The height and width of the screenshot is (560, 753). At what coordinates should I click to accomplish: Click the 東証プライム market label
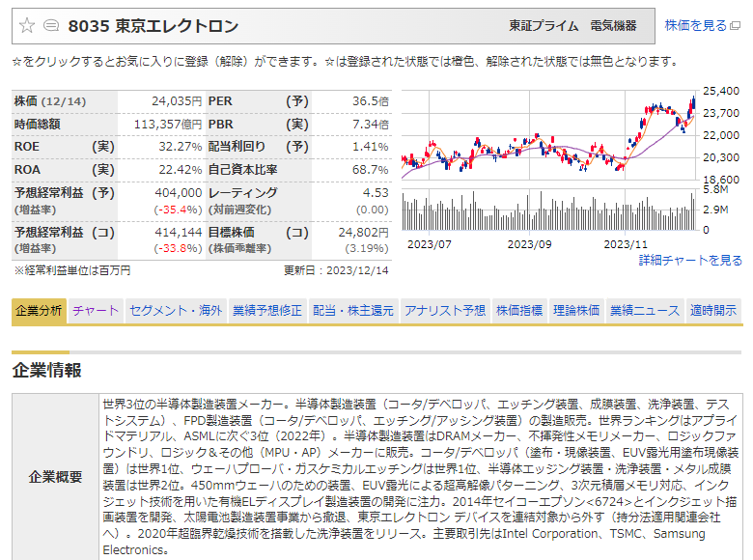(x=544, y=26)
